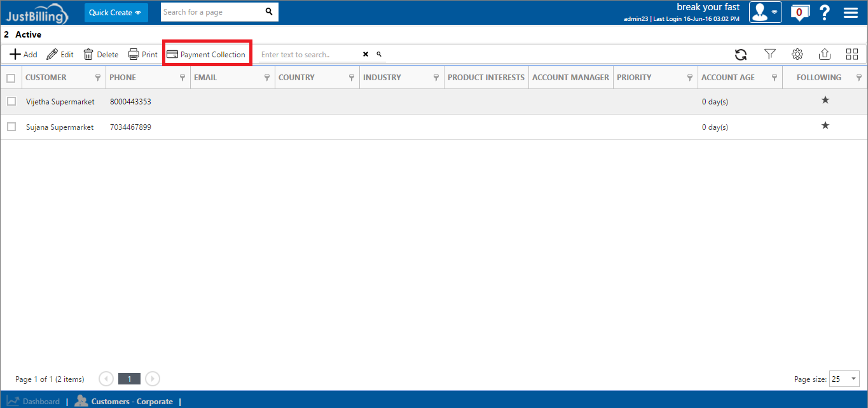This screenshot has width=868, height=408.
Task: Click phone number 7034467899
Action: pyautogui.click(x=130, y=127)
